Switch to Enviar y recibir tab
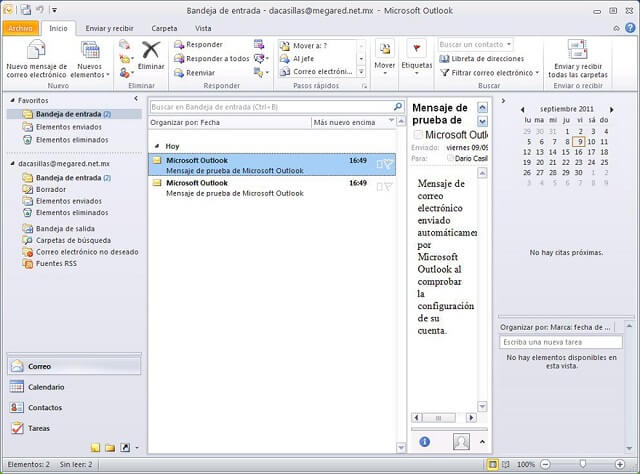This screenshot has width=640, height=474. pos(109,28)
